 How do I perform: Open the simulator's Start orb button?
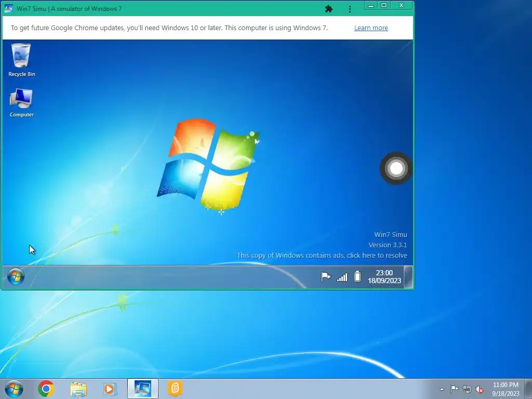click(x=16, y=276)
